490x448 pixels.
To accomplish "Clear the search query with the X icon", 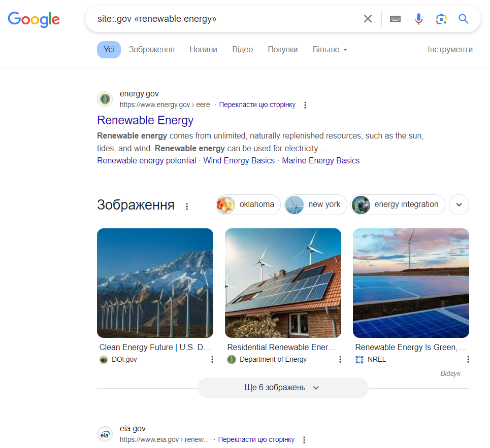I will (x=368, y=18).
